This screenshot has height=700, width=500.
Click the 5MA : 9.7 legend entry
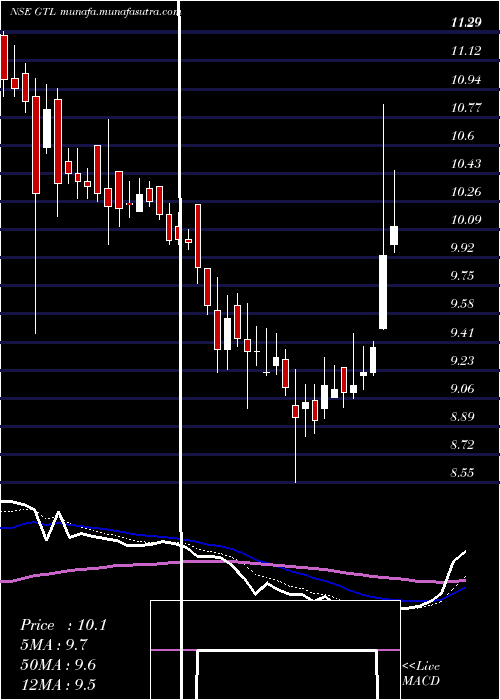[x=54, y=645]
